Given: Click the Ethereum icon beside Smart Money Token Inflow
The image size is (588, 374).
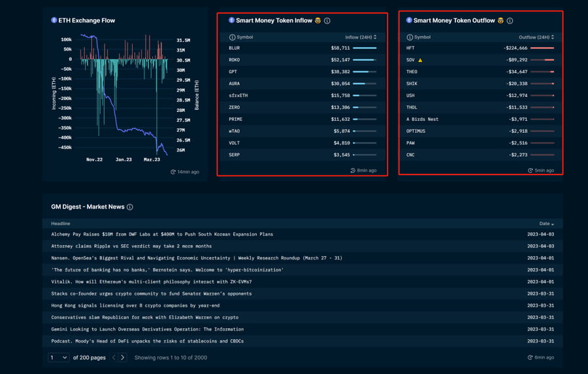Looking at the screenshot, I should tap(231, 20).
